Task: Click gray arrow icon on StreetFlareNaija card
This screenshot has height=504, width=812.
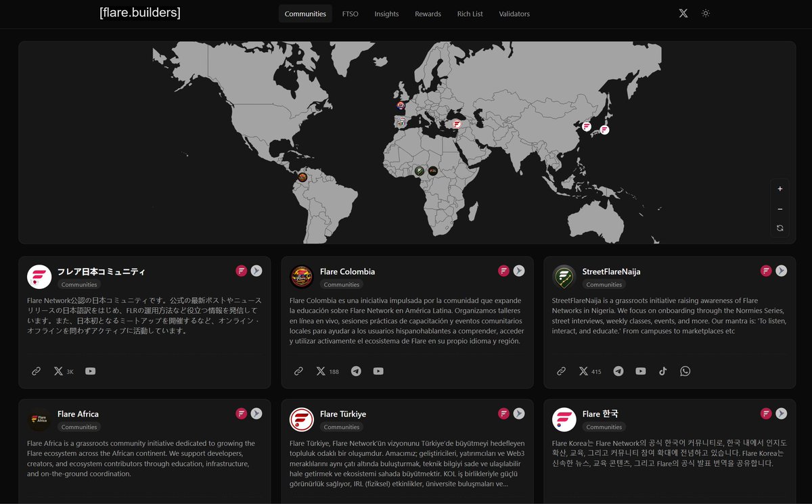Action: 782,271
